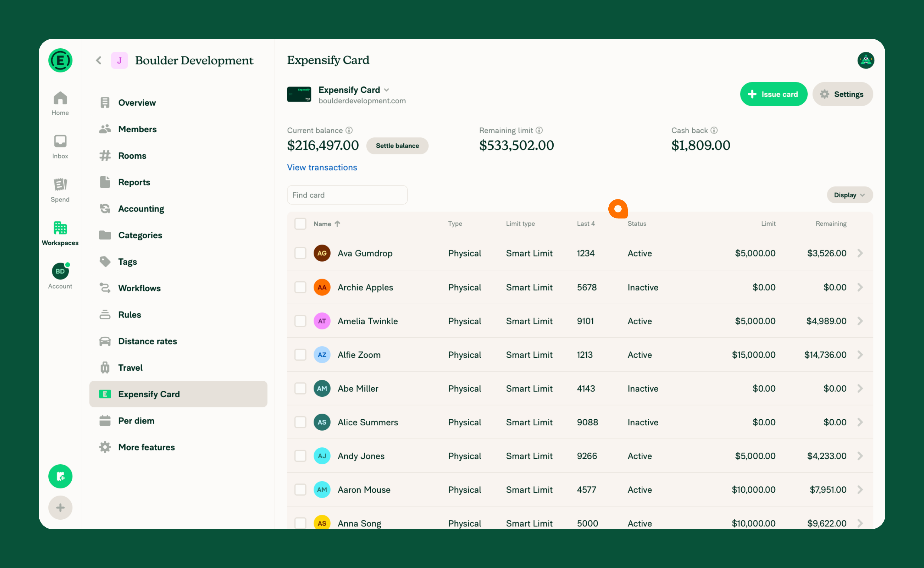Click Alfie Zoom's AZ avatar

(x=322, y=355)
